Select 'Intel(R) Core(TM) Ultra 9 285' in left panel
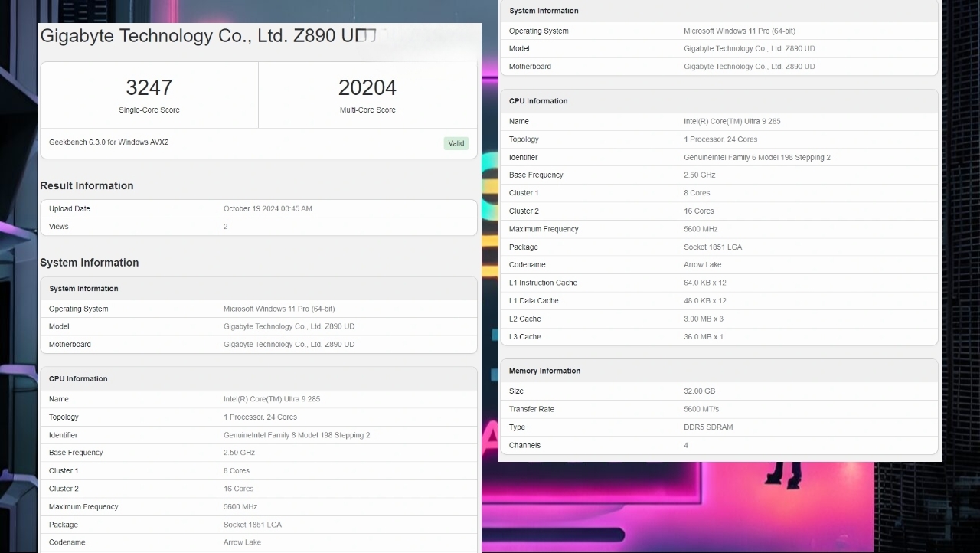 click(x=272, y=399)
